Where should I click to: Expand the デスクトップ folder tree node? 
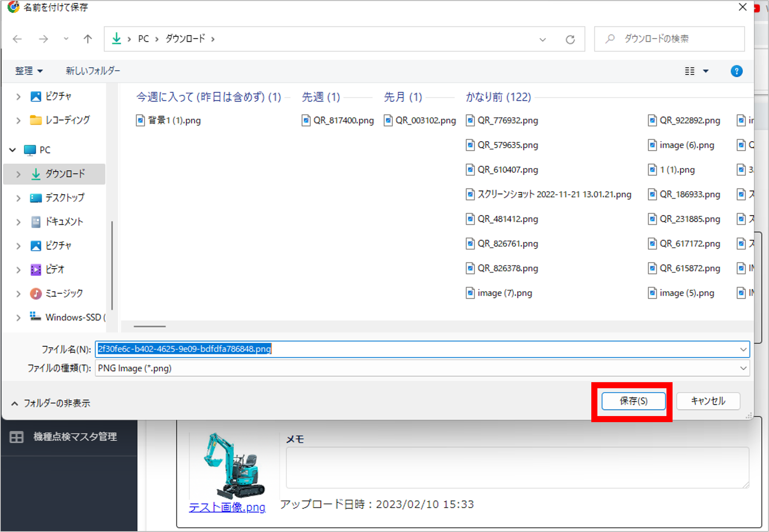tap(18, 198)
